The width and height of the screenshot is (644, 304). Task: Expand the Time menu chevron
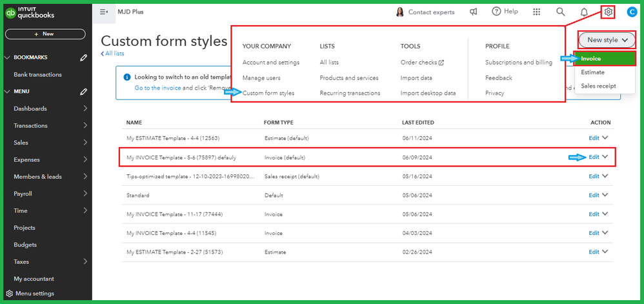click(85, 210)
